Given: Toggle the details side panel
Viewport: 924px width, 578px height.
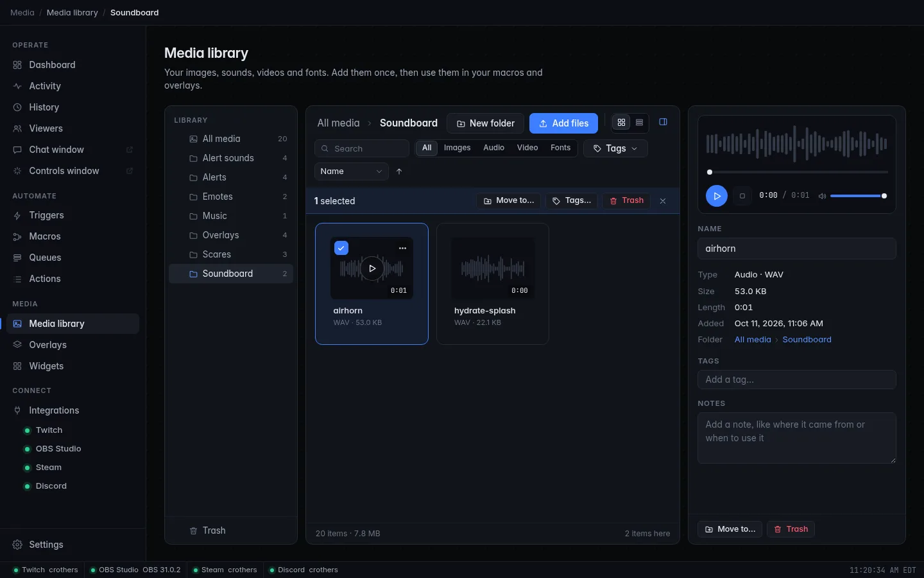Looking at the screenshot, I should click(x=663, y=122).
